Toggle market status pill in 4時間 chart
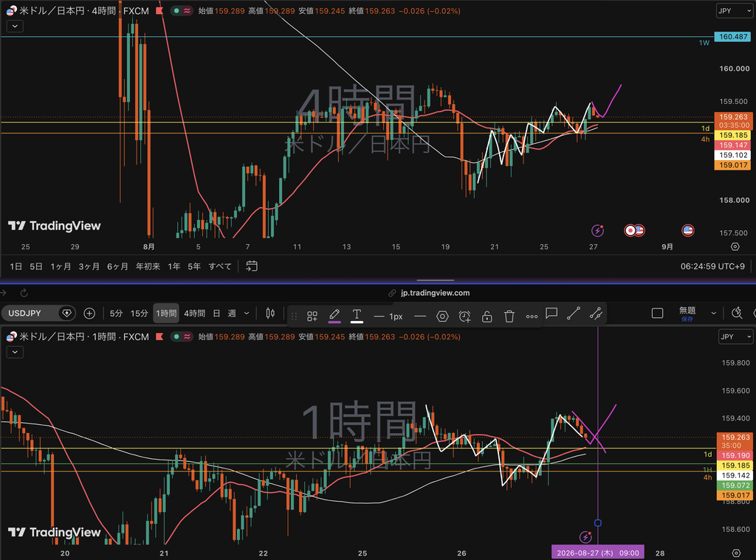This screenshot has width=756, height=560. click(182, 10)
